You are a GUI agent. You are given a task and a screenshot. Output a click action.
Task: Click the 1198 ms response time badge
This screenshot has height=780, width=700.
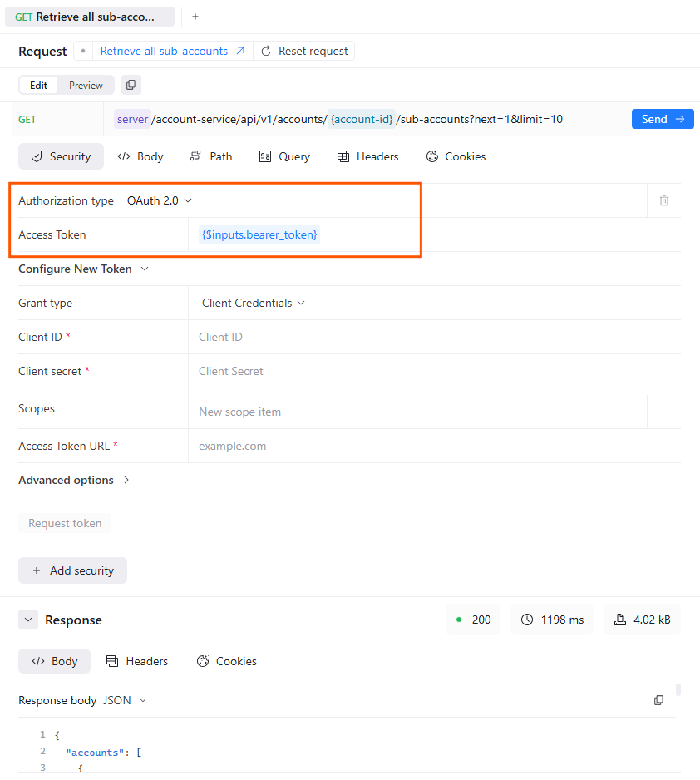tap(552, 620)
